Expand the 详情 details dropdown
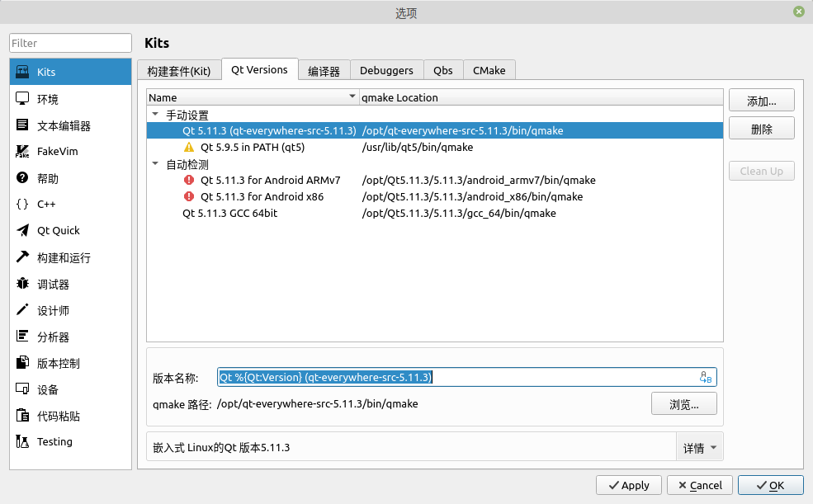This screenshot has height=504, width=813. 699,447
